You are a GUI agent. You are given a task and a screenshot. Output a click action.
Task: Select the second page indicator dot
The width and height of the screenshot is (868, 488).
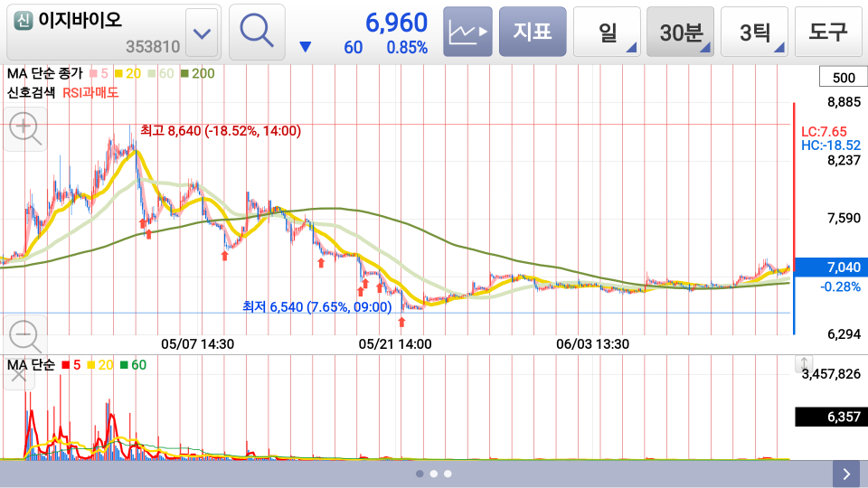(x=433, y=474)
